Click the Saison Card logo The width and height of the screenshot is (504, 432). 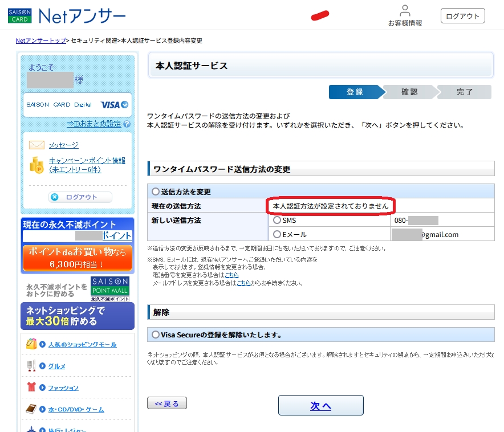point(20,16)
